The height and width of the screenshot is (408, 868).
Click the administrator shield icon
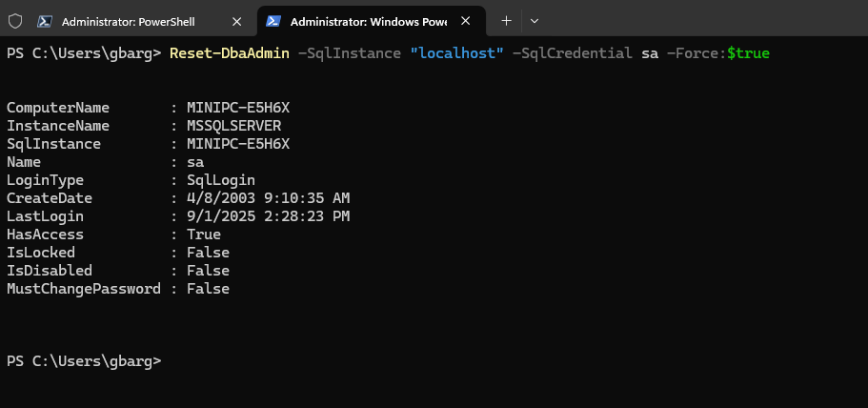click(x=15, y=20)
